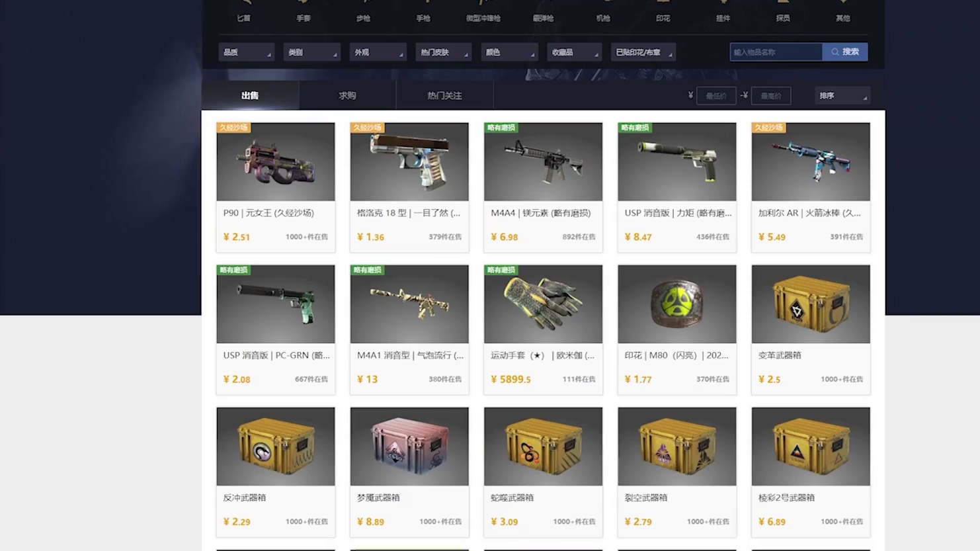
Task: Open the 印花 M80 sticker thumbnail
Action: 676,304
